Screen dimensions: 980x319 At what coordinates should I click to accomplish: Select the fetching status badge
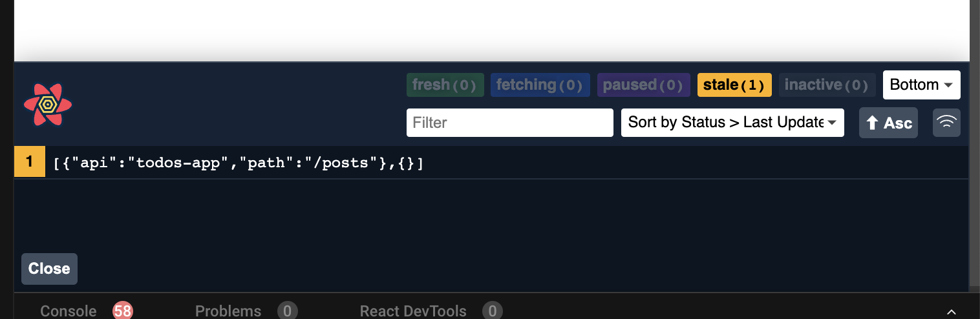point(540,85)
